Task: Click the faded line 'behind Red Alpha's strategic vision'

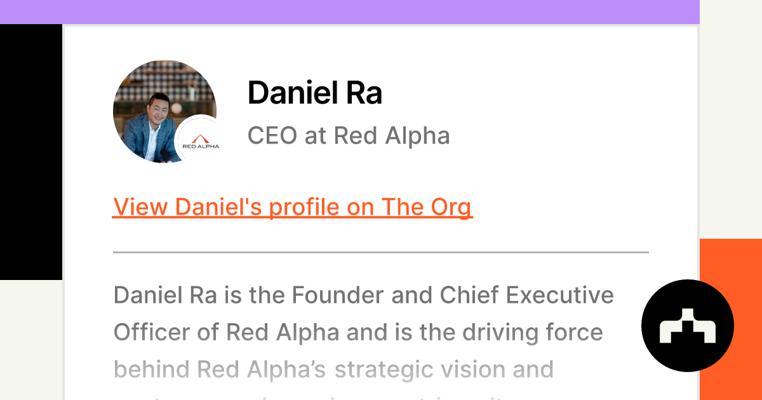Action: [x=332, y=369]
